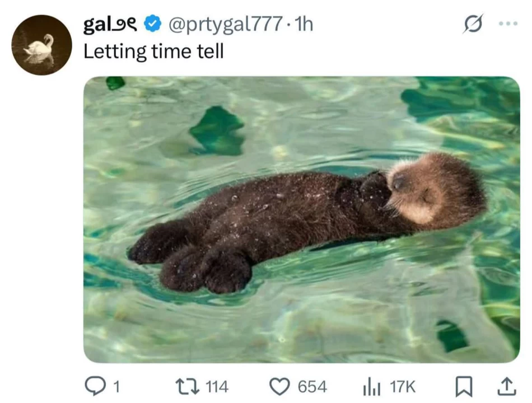Click the "1h" post timestamp
This screenshot has height=403, width=532.
coord(303,25)
